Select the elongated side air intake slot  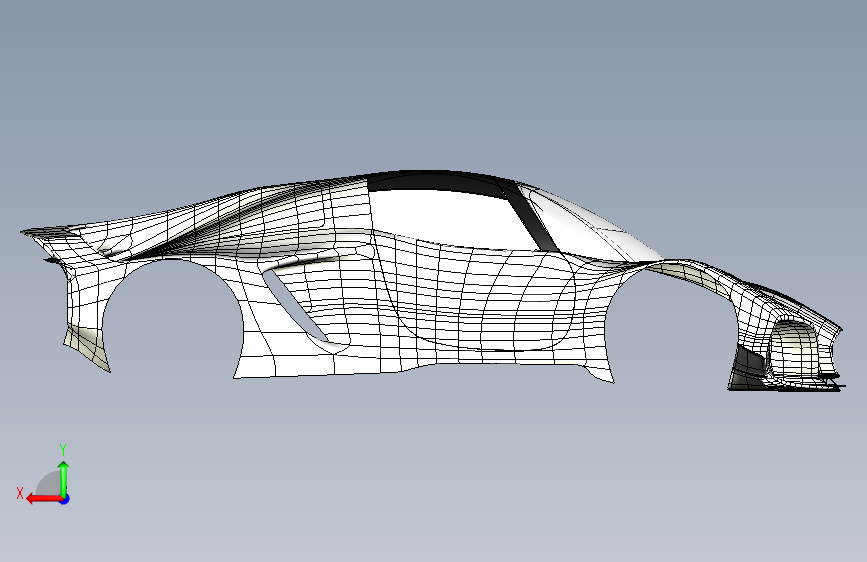pos(294,304)
